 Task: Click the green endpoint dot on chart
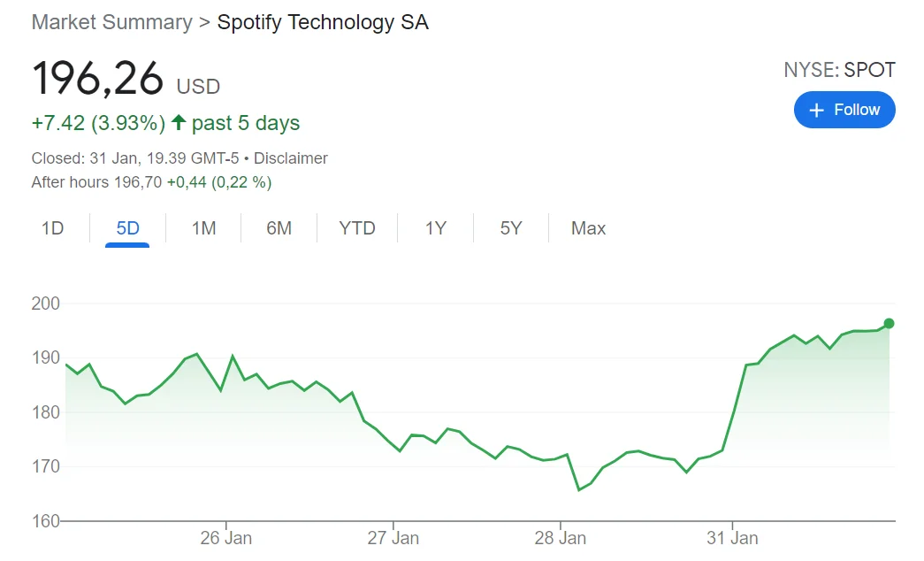point(889,323)
